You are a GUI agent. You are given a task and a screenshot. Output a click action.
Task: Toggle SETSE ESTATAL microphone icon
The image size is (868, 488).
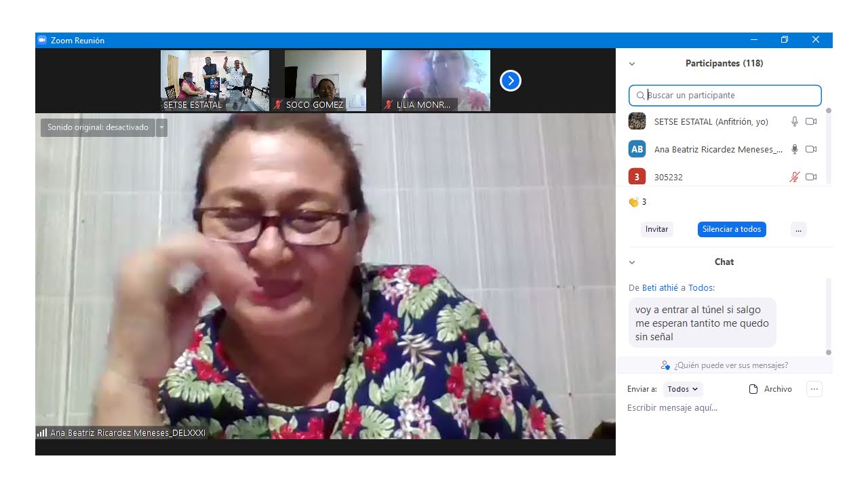(x=795, y=121)
